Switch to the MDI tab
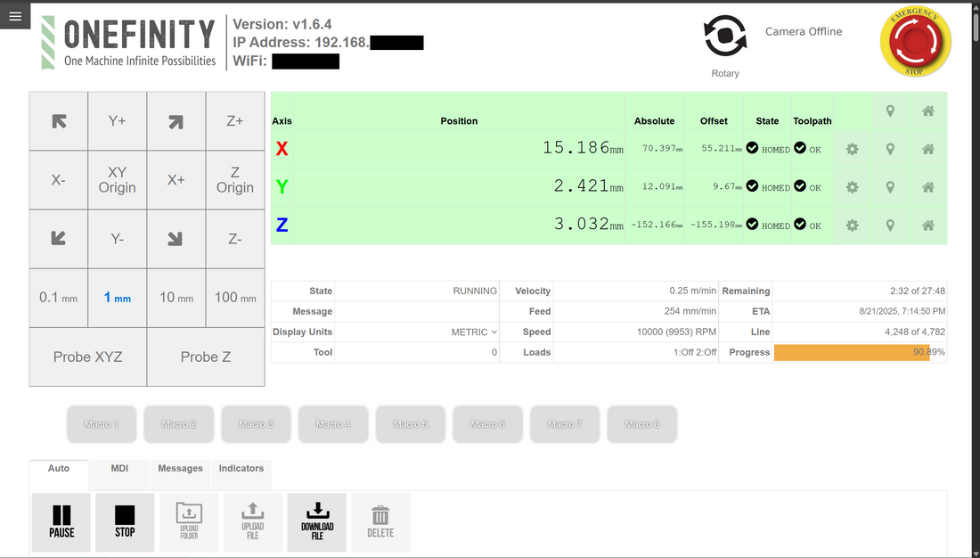 tap(118, 468)
